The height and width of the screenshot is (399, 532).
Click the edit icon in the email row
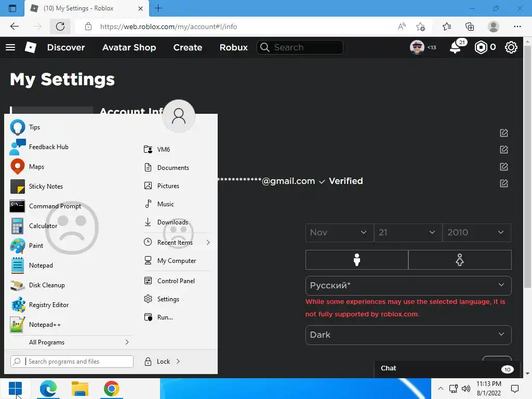click(x=504, y=183)
